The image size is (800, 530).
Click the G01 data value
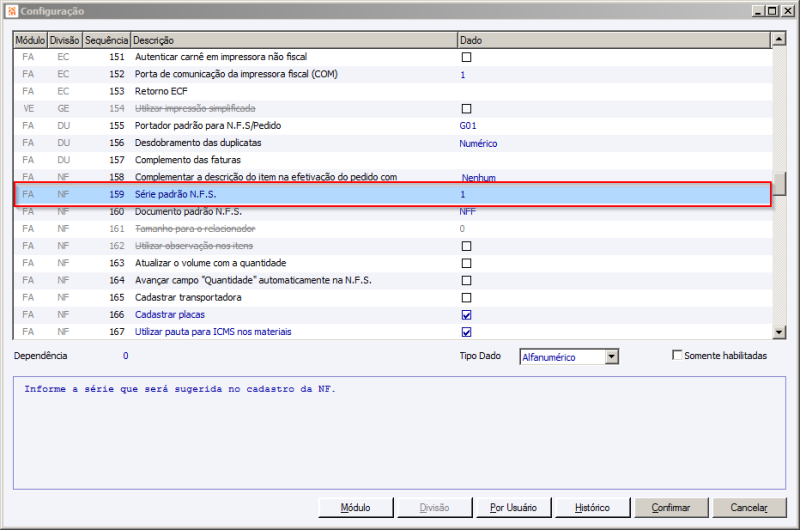[468, 126]
